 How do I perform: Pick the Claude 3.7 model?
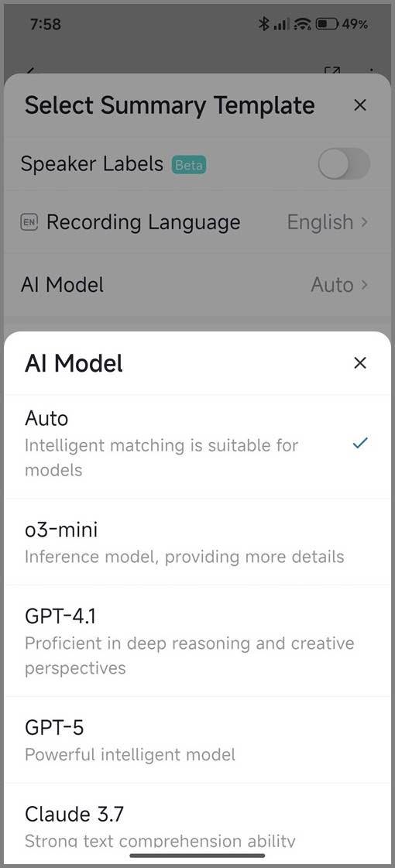(x=197, y=824)
